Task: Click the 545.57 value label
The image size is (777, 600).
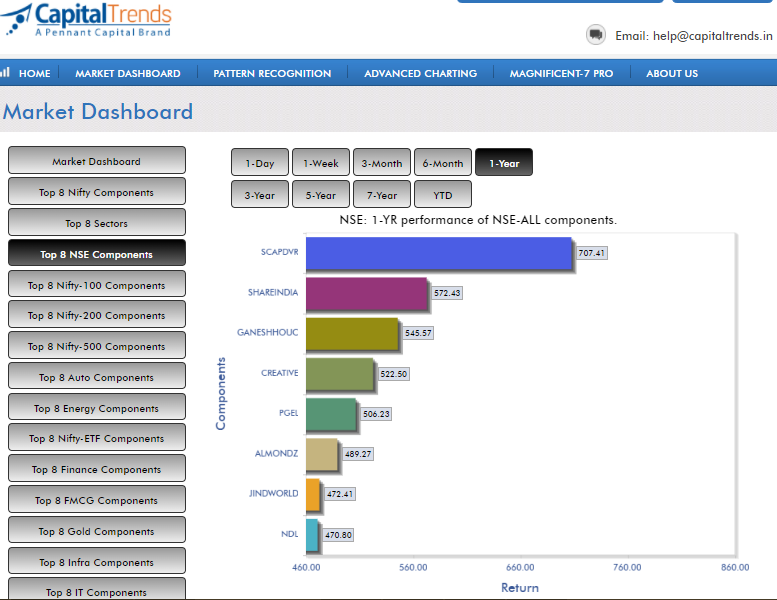Action: [418, 333]
